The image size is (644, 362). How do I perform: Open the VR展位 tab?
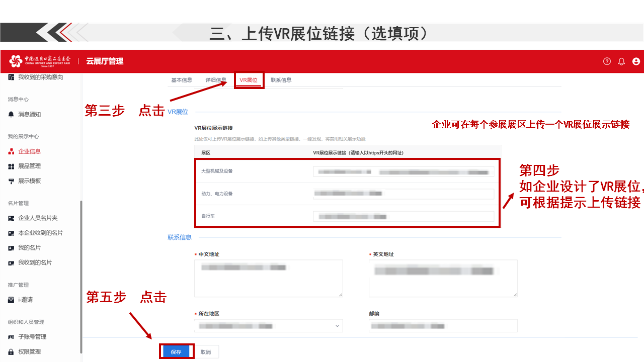click(249, 79)
